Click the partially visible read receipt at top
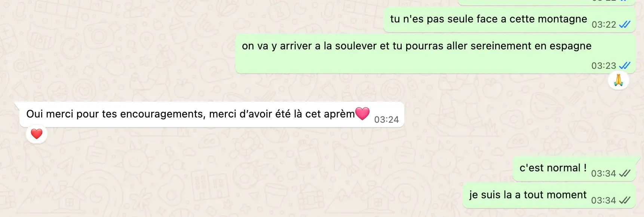644x217 pixels. (x=623, y=1)
